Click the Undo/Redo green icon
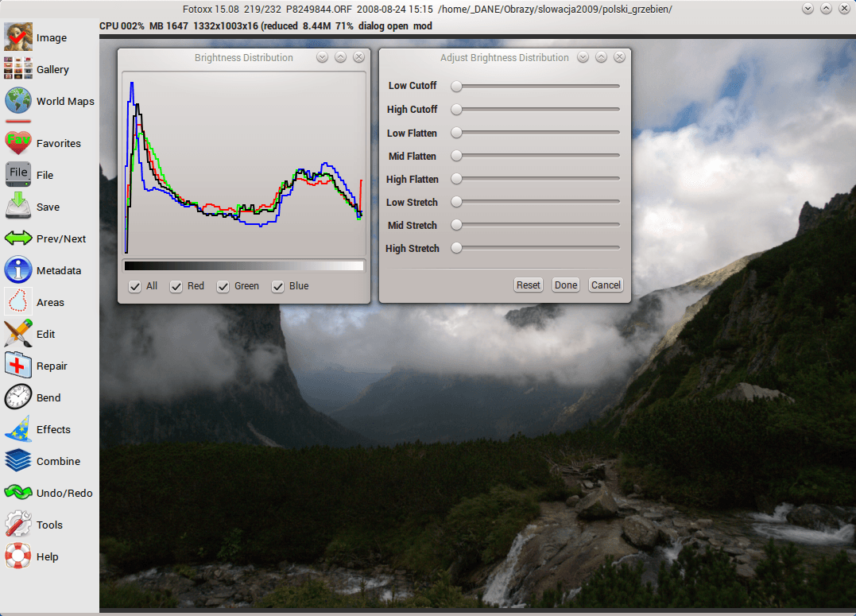Image resolution: width=856 pixels, height=616 pixels. pyautogui.click(x=18, y=492)
